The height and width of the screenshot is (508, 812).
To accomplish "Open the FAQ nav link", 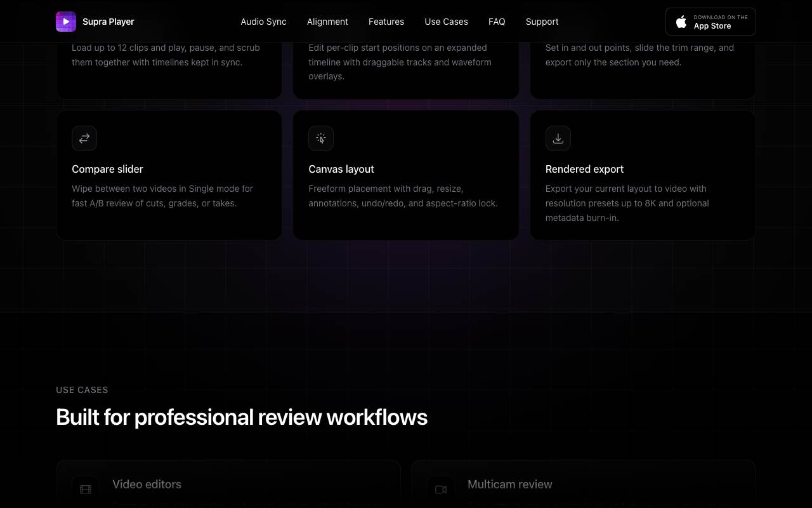I will point(497,22).
